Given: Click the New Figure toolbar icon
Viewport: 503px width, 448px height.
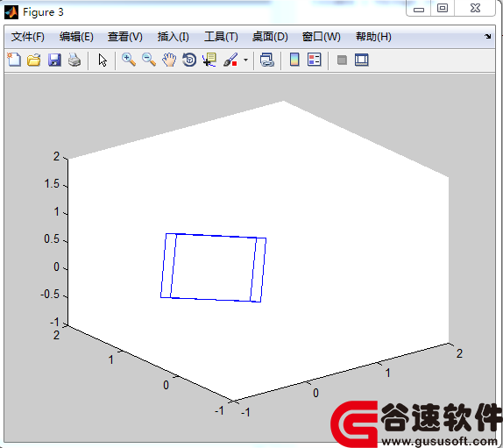Looking at the screenshot, I should point(14,60).
